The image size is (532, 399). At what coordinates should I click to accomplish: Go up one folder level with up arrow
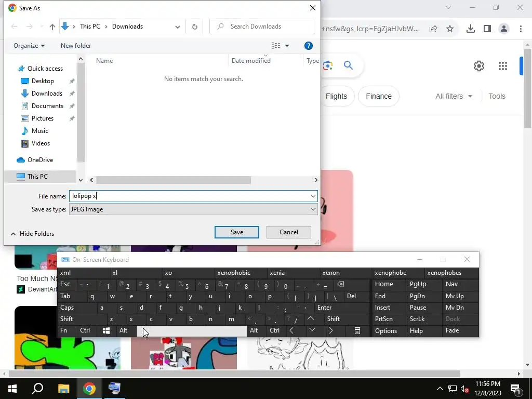click(52, 27)
